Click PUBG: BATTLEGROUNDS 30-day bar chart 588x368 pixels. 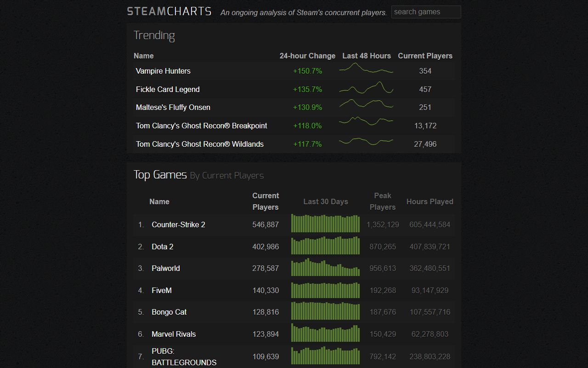tap(326, 356)
